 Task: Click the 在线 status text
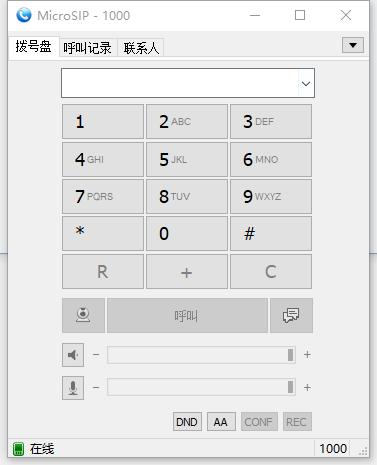(x=42, y=449)
